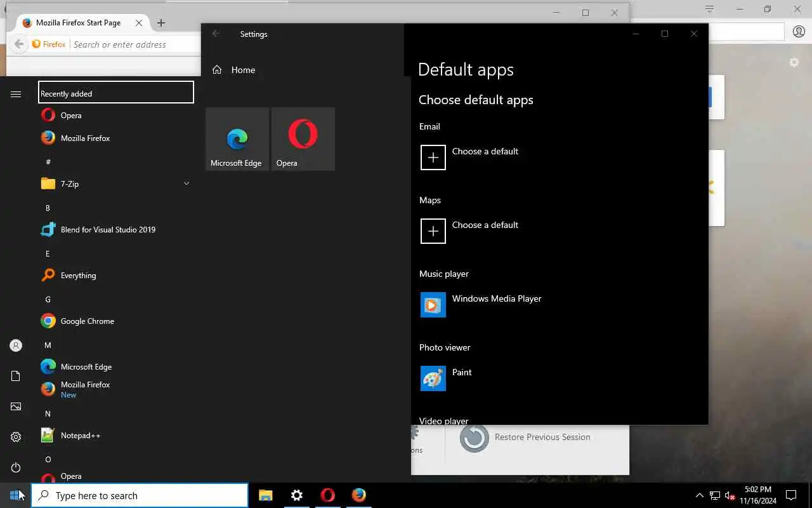Expand the 7-Zip folder chevron
This screenshot has height=508, width=812.
pos(187,184)
